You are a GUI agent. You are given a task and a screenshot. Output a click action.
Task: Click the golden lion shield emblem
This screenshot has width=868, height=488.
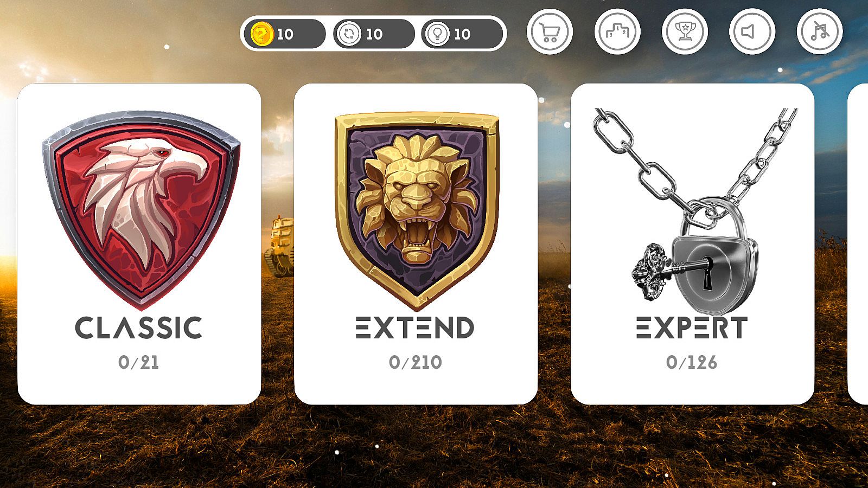pyautogui.click(x=417, y=210)
